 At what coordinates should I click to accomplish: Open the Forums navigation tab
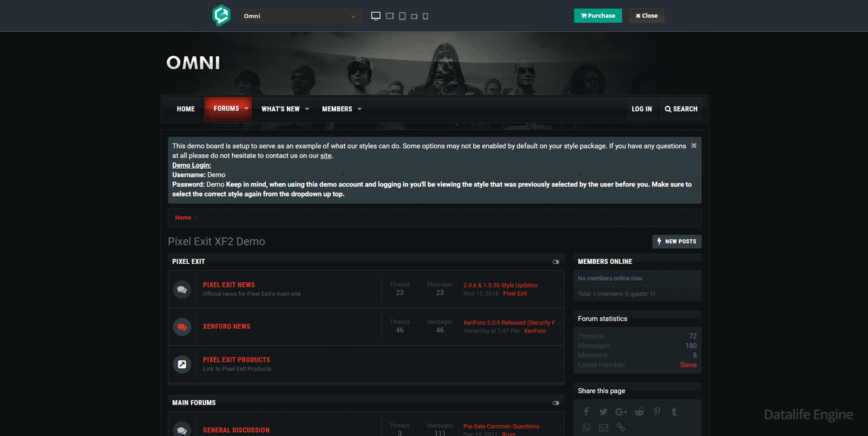(226, 108)
